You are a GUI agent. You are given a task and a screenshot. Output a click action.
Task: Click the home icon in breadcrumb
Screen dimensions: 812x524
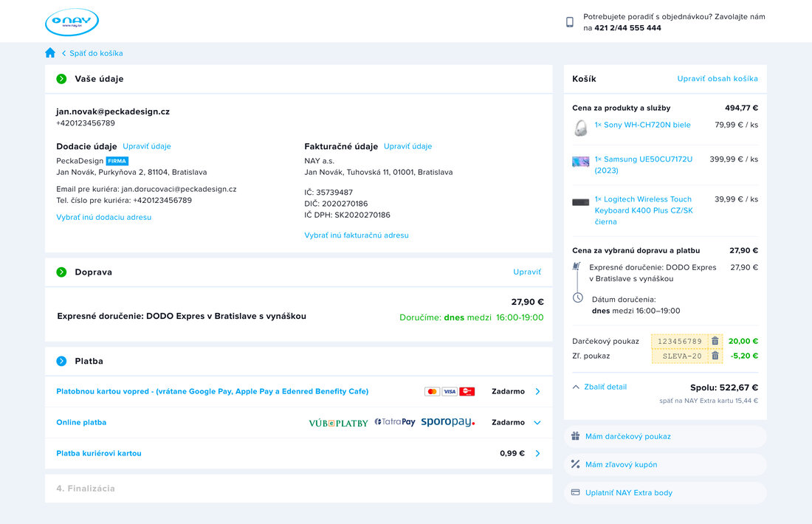50,53
